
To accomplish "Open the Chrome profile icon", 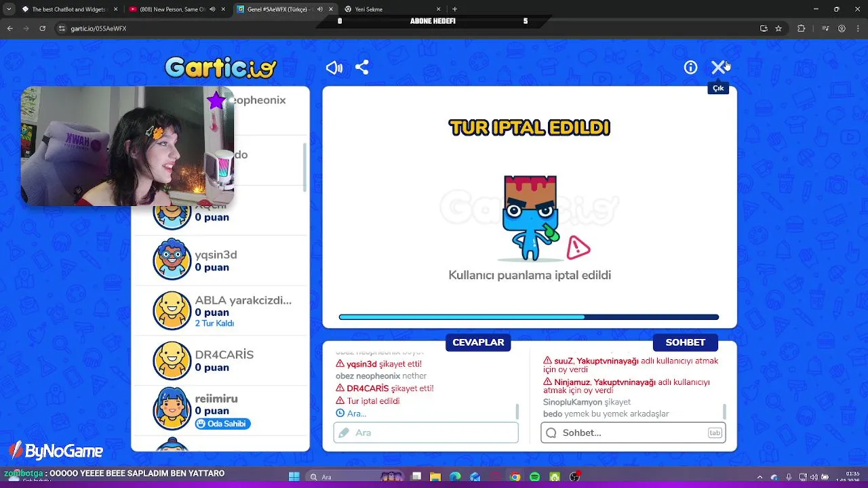I will tap(842, 28).
